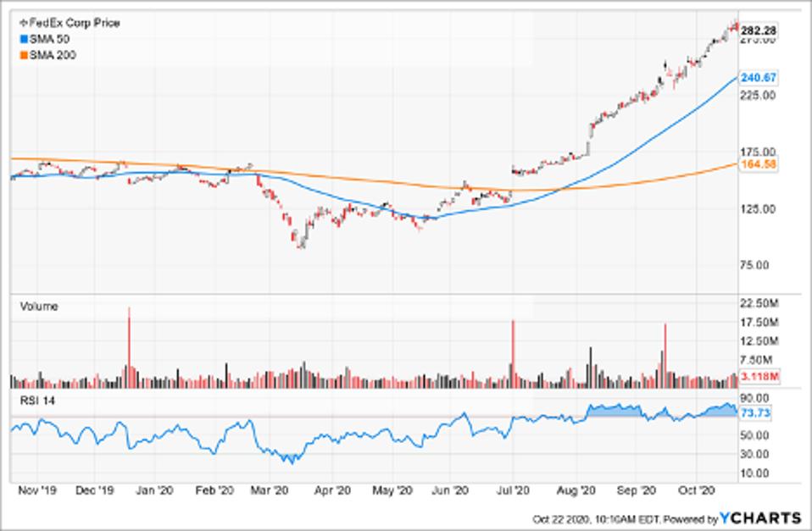Click the 50.00 RSI axis label
The image size is (812, 531).
pos(754,435)
